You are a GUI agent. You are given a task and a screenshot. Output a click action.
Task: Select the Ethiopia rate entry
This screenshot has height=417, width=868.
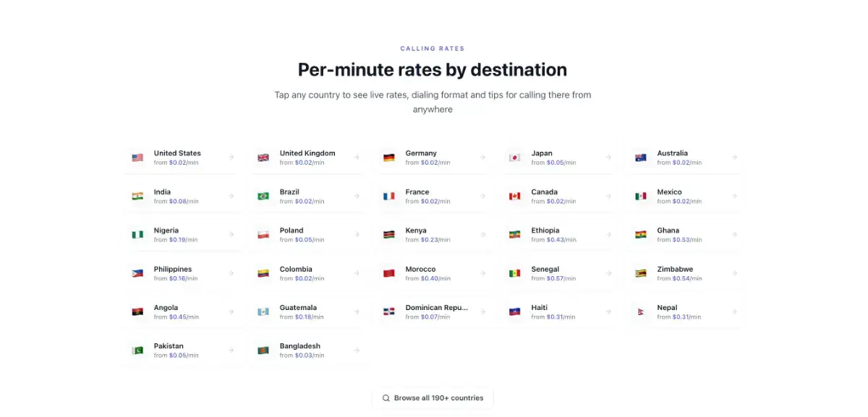tap(560, 235)
